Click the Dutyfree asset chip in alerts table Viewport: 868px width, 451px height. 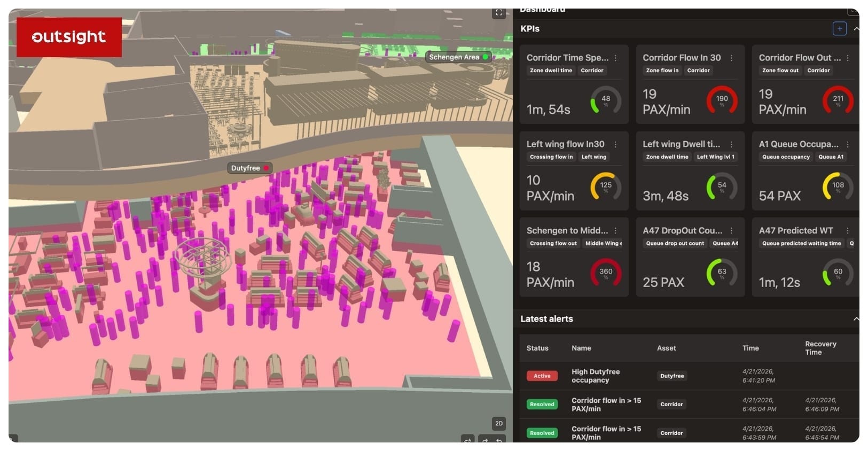click(672, 376)
